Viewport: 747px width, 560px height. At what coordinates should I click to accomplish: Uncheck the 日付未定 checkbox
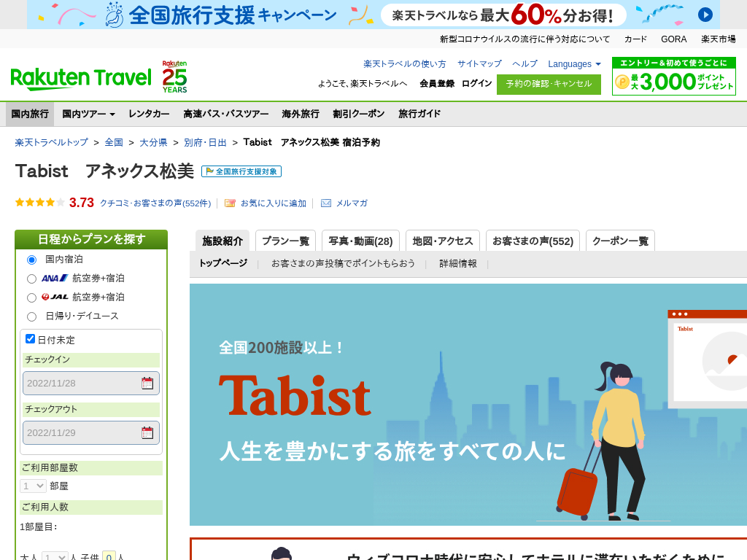[x=30, y=338]
